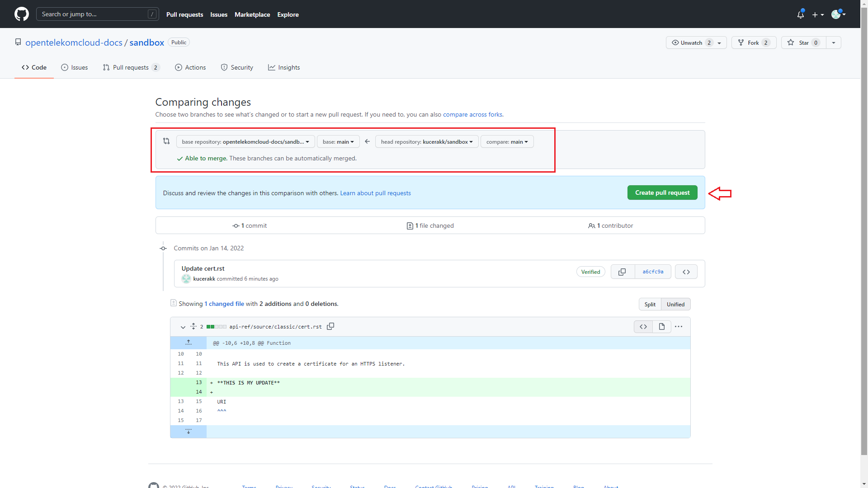The image size is (868, 488).
Task: Browse repository at commit a6cfc9a
Action: pyautogui.click(x=686, y=272)
